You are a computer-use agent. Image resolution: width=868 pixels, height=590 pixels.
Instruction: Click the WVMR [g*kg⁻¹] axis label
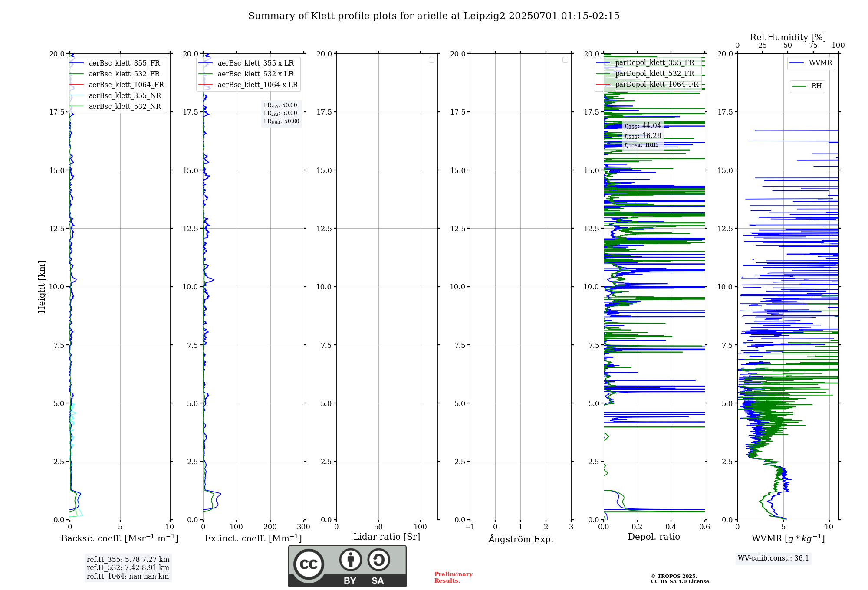click(x=788, y=539)
